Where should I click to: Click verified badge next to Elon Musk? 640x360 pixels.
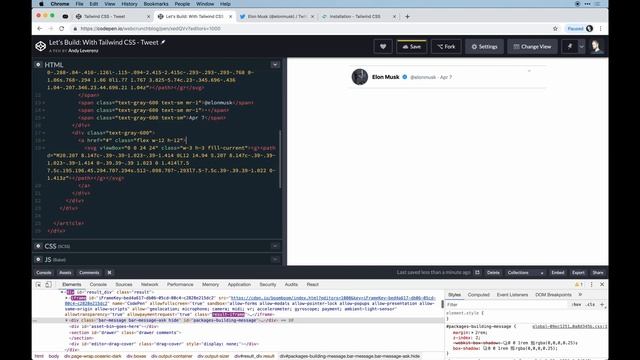point(405,77)
